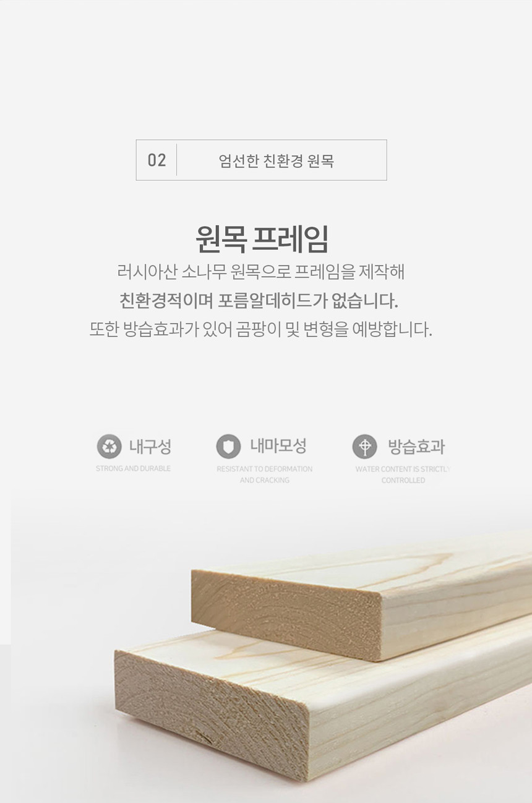Click the AND CRACKING caption text
Screen dimensions: 532x803
click(264, 480)
